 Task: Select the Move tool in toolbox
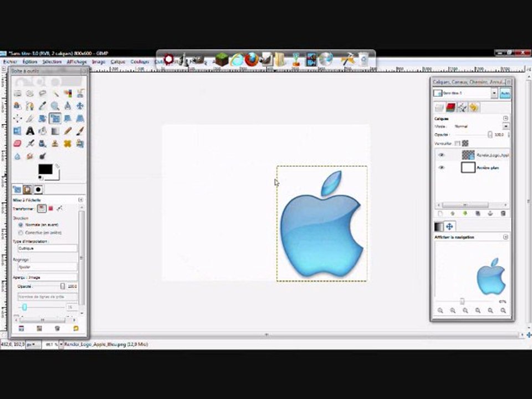coord(80,106)
